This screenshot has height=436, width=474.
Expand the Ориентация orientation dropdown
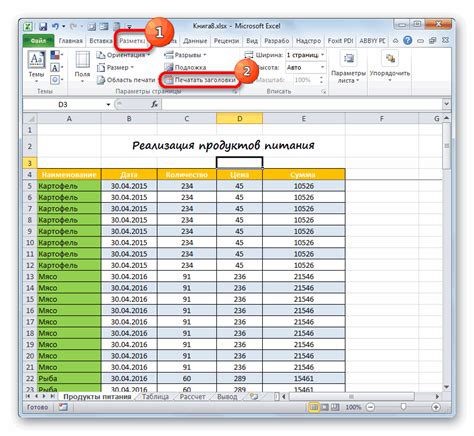[123, 55]
